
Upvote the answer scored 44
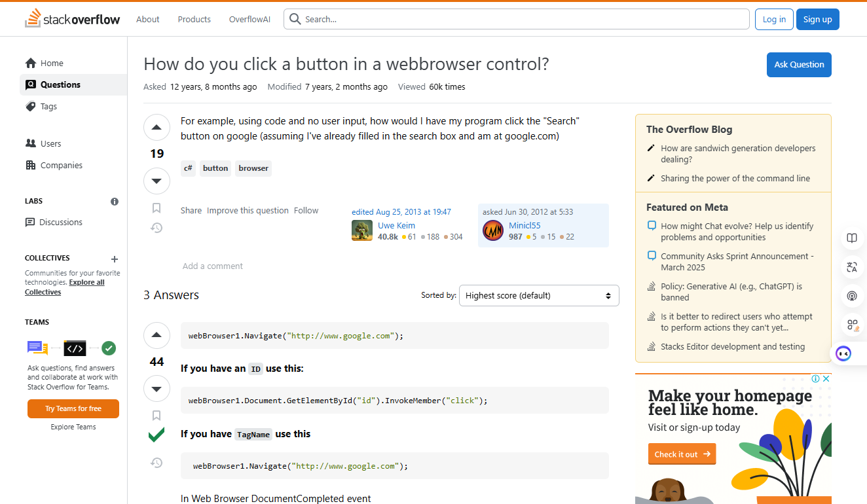[x=157, y=336]
